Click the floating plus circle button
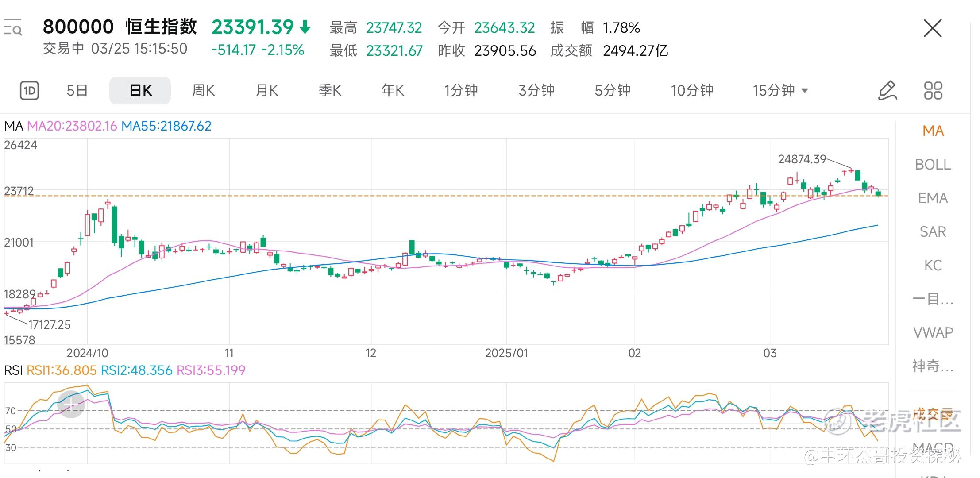This screenshot has height=478, width=980. [x=71, y=404]
